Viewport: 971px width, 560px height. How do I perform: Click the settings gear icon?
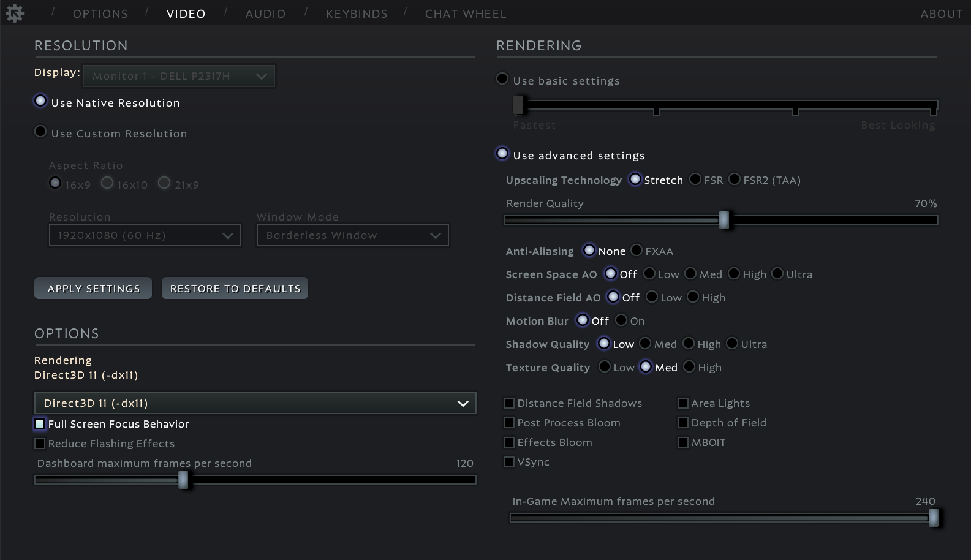pyautogui.click(x=14, y=13)
